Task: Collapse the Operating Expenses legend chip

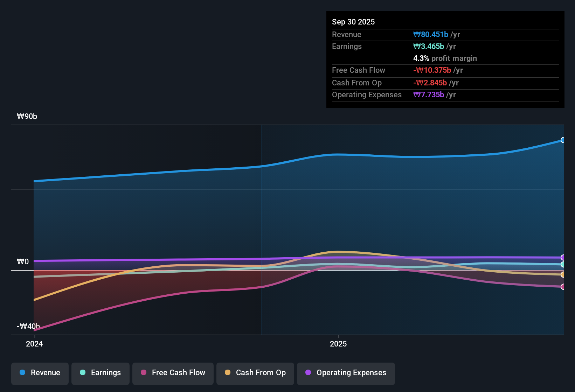Action: click(346, 373)
